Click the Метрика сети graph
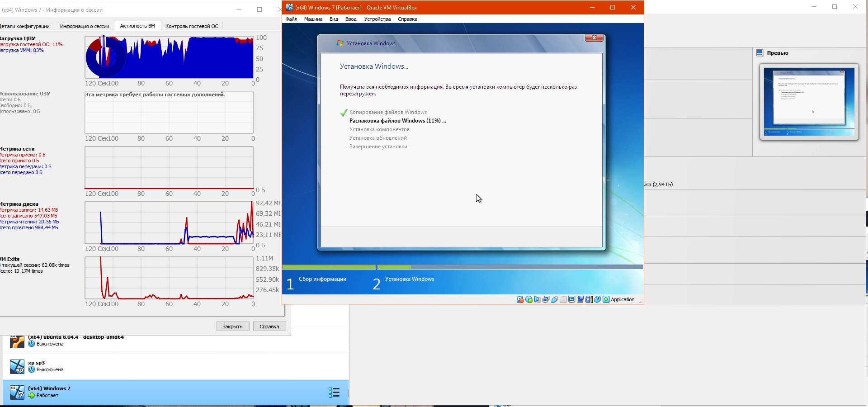 169,168
